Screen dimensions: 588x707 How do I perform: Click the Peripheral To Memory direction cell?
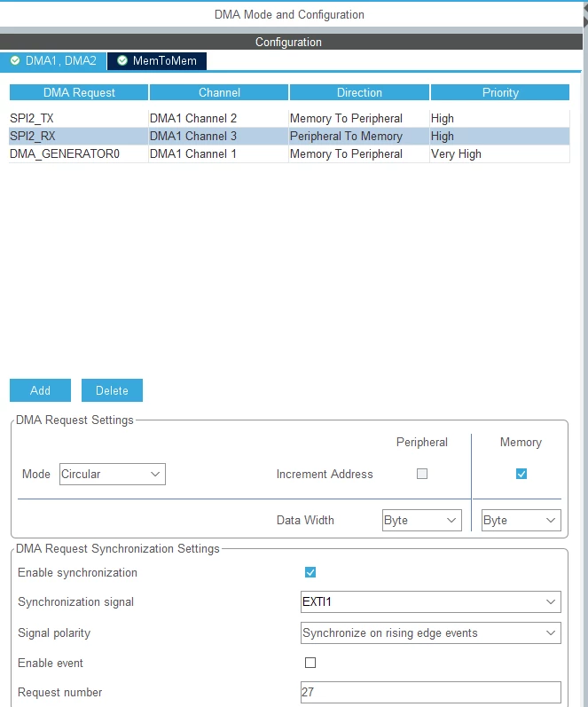tap(359, 137)
